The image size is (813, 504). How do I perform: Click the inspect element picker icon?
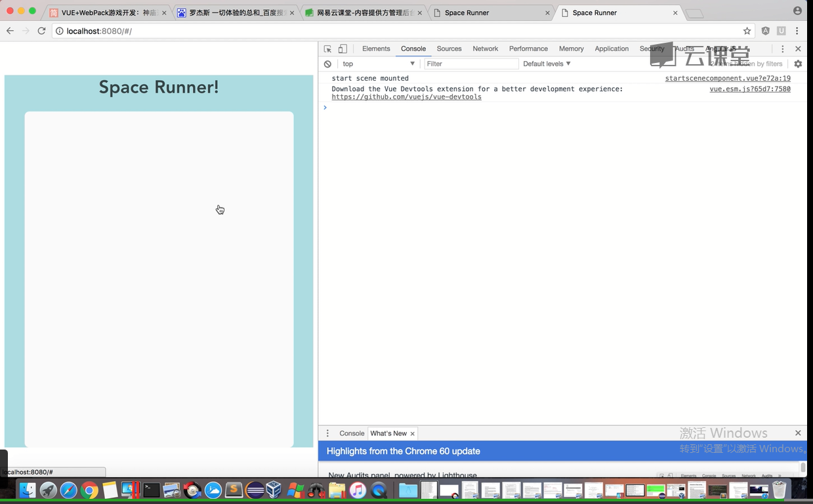click(327, 49)
